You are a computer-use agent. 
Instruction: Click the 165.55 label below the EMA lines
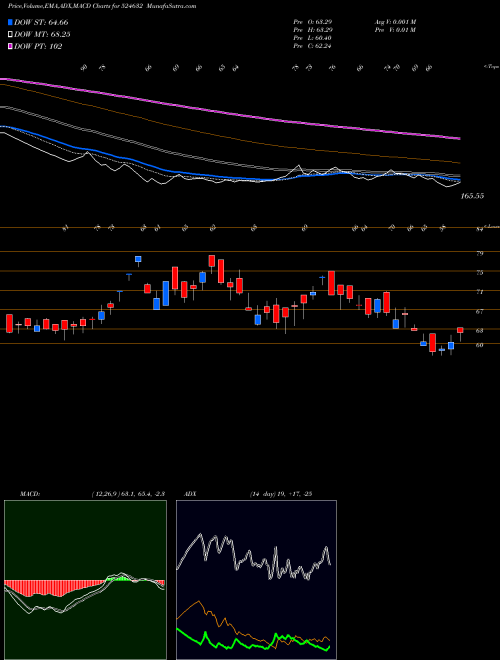[x=473, y=196]
